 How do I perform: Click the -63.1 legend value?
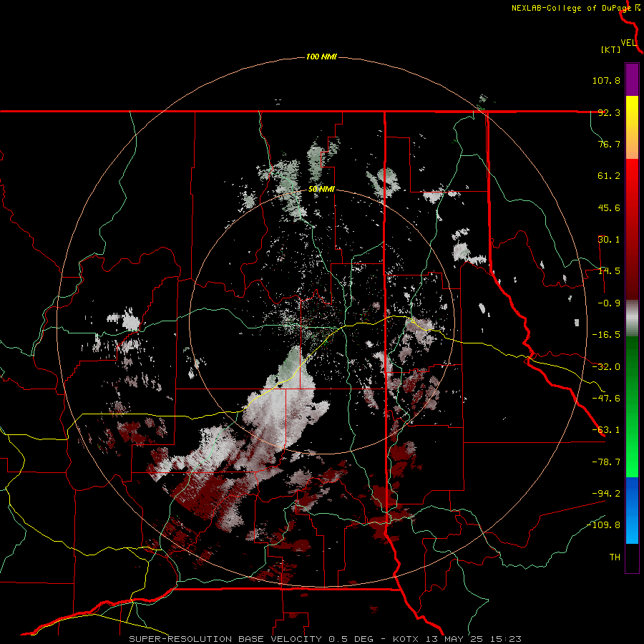(606, 430)
